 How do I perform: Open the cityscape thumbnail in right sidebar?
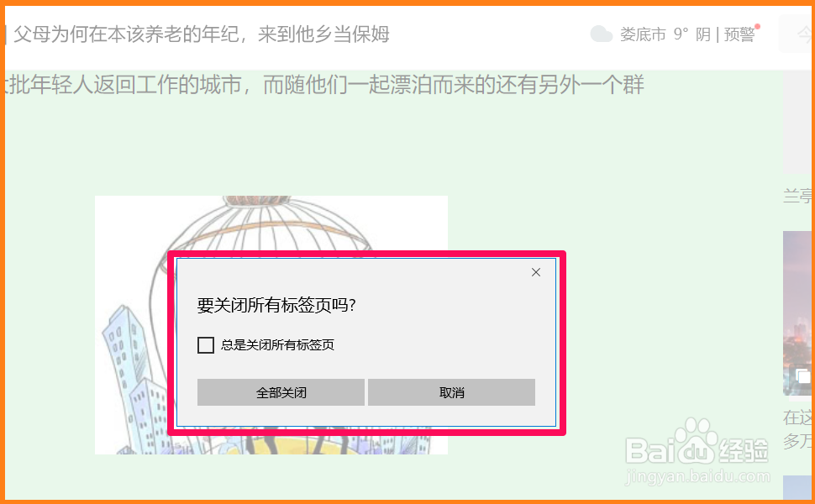tap(799, 313)
